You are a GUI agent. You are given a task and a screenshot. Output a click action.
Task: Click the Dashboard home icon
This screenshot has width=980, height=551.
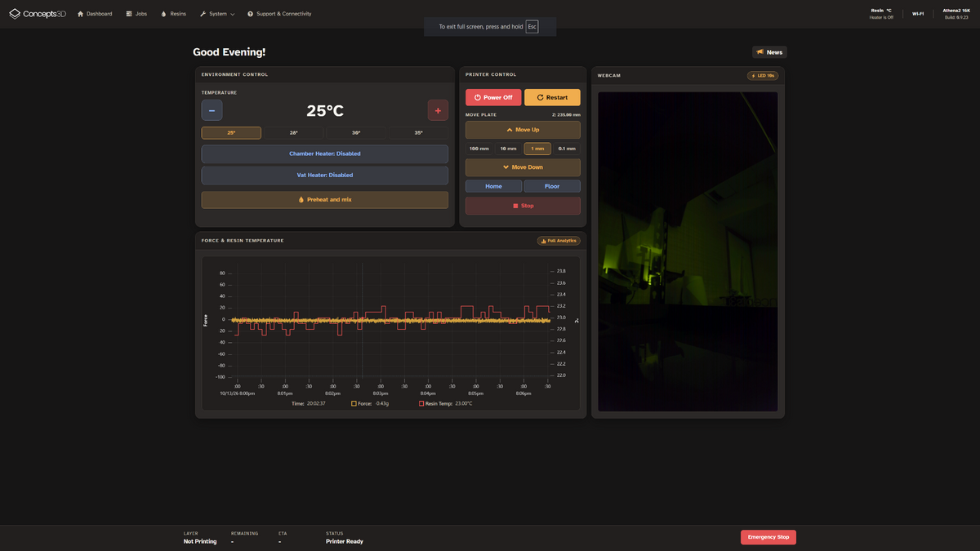coord(81,14)
